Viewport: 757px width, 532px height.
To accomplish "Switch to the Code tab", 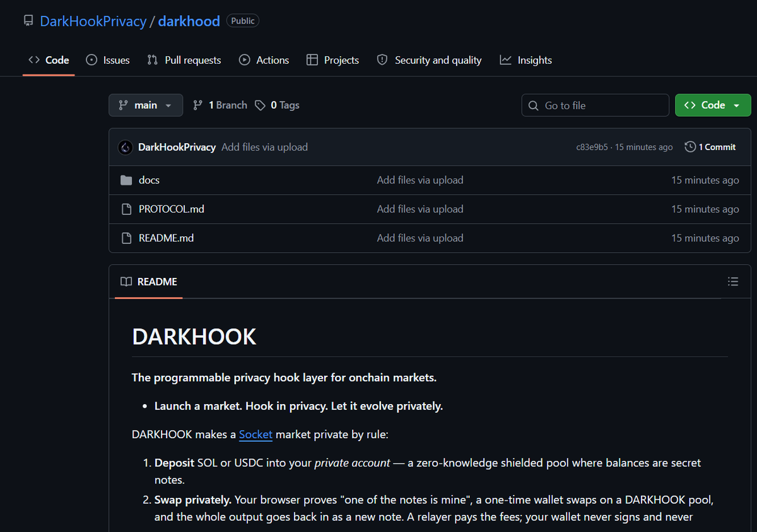I will [49, 60].
